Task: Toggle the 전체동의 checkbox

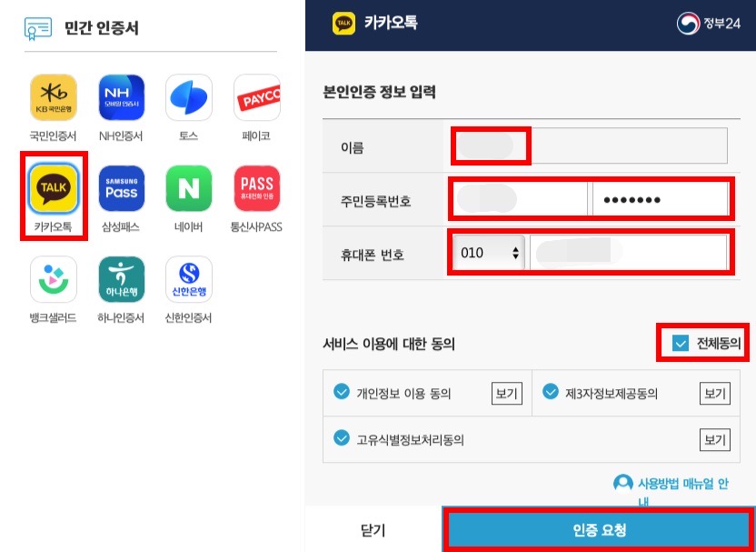Action: [681, 344]
